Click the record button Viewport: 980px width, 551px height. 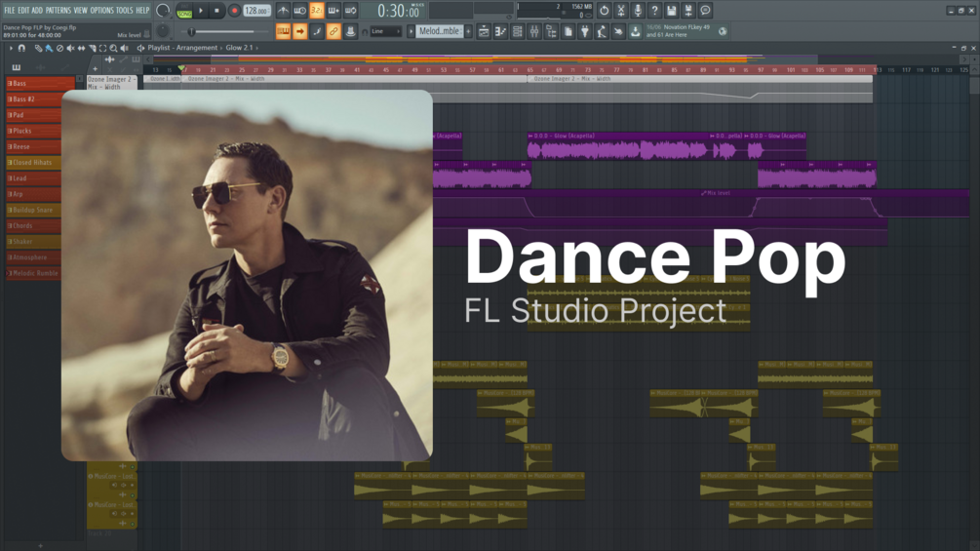[234, 11]
